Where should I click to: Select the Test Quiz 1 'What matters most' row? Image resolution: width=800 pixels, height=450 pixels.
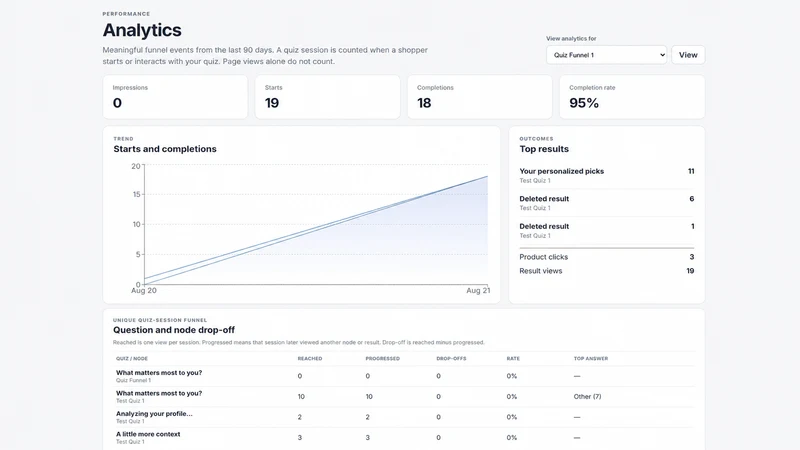click(x=404, y=396)
